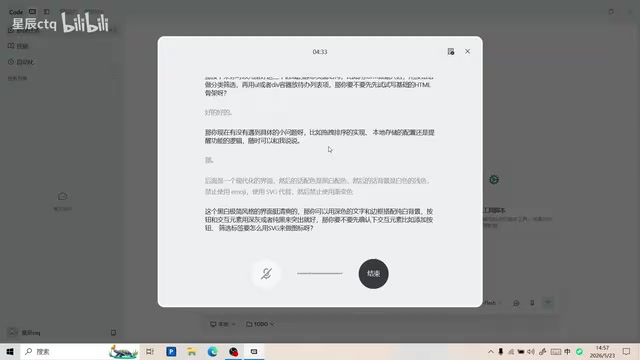
Task: Open the Windows notification center
Action: click(626, 351)
